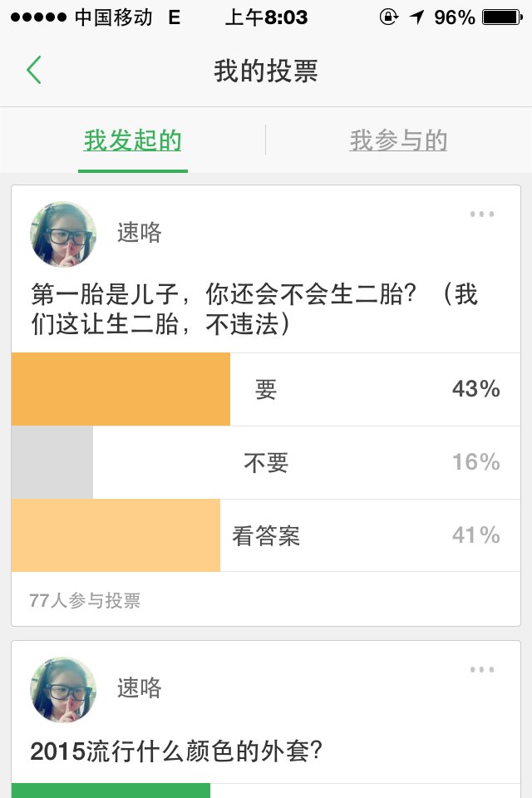Screen dimensions: 532x798
Task: Select the 看答案 poll option
Action: [x=266, y=535]
